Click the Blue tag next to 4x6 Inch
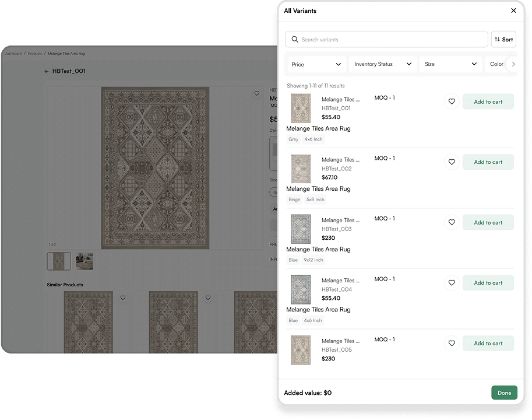The image size is (532, 420). [x=293, y=320]
